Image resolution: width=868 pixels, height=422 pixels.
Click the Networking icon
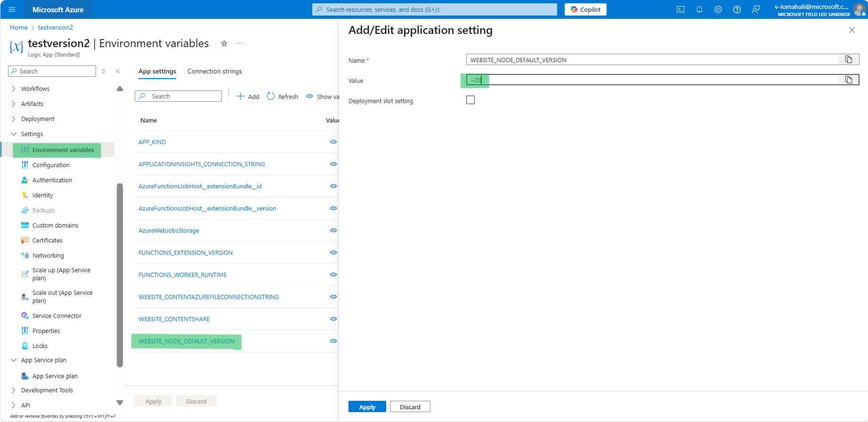[x=25, y=255]
